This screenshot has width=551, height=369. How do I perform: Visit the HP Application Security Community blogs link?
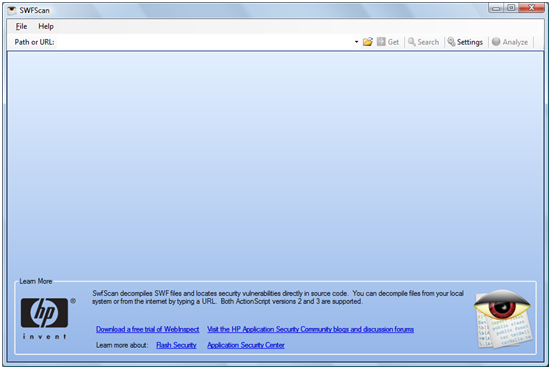[310, 329]
